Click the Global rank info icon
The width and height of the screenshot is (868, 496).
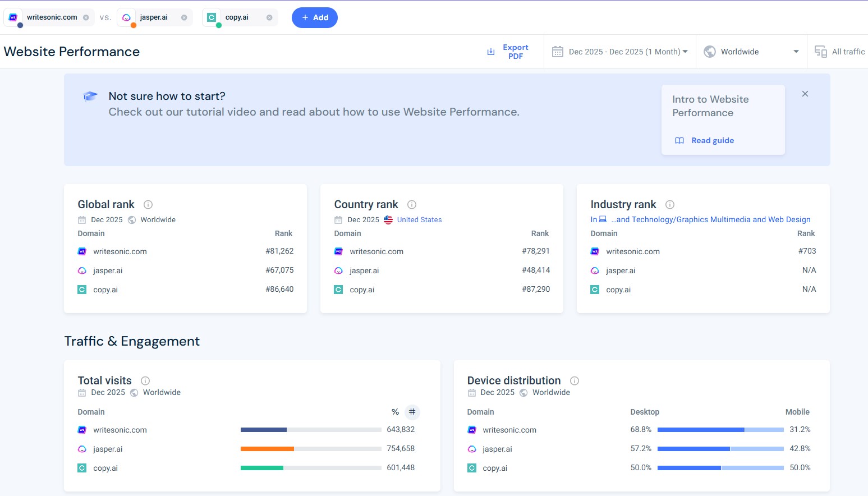point(148,204)
